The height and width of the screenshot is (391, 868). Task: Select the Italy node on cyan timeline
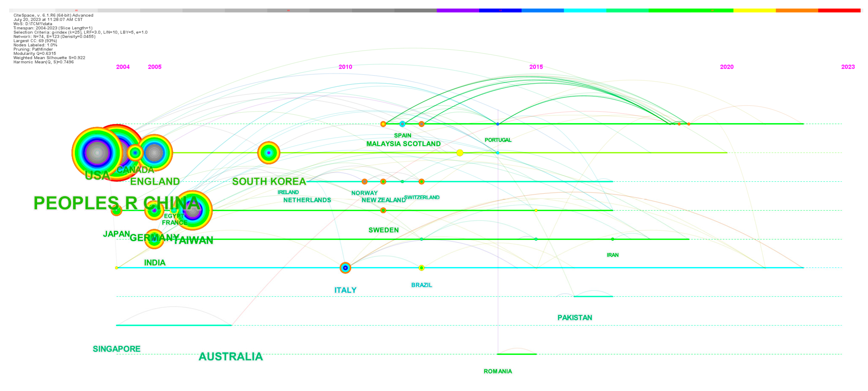tap(345, 268)
